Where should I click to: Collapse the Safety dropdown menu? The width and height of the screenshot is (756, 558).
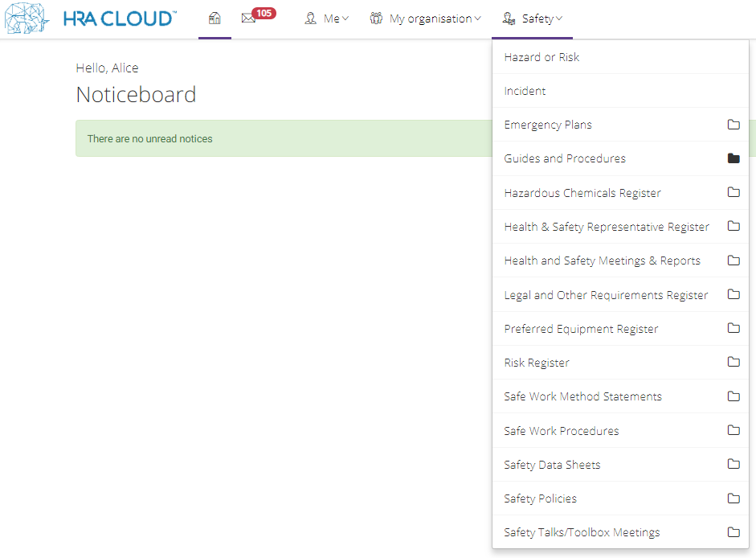point(533,18)
